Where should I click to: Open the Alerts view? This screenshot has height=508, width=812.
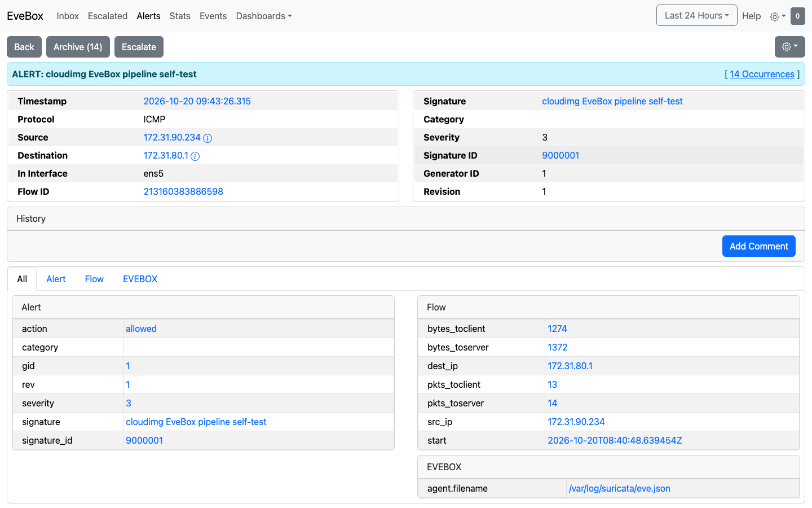(x=148, y=16)
